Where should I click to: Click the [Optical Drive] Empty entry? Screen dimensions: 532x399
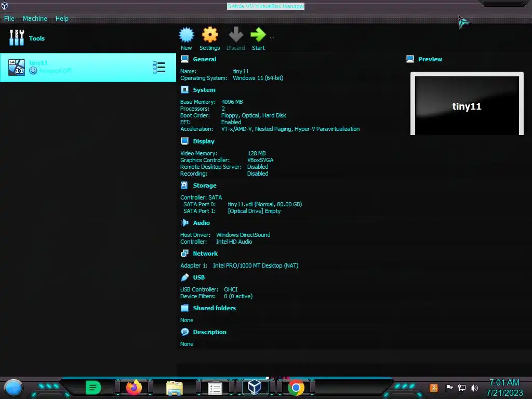(x=254, y=211)
